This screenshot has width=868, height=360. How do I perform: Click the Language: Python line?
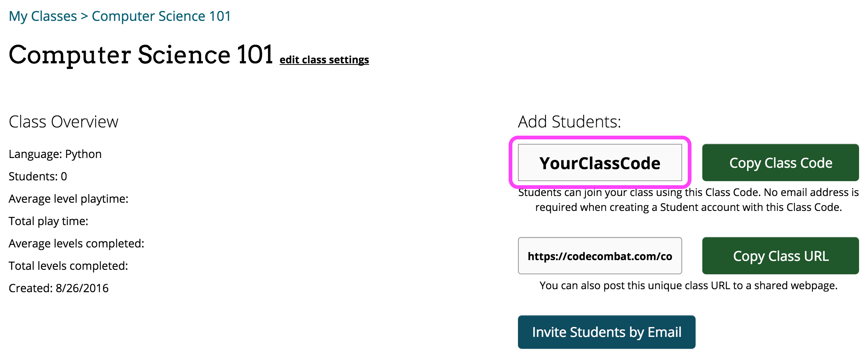[x=55, y=154]
